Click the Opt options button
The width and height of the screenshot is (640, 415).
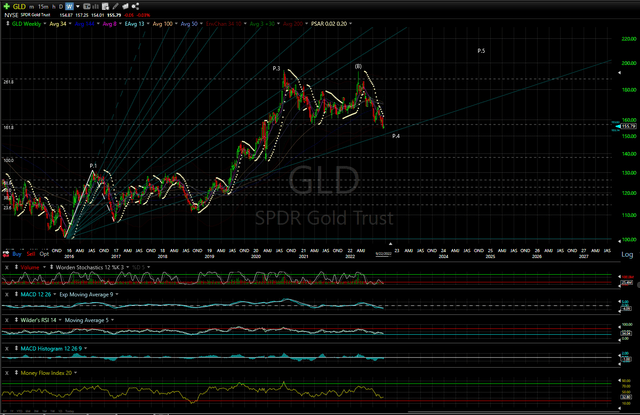click(44, 254)
